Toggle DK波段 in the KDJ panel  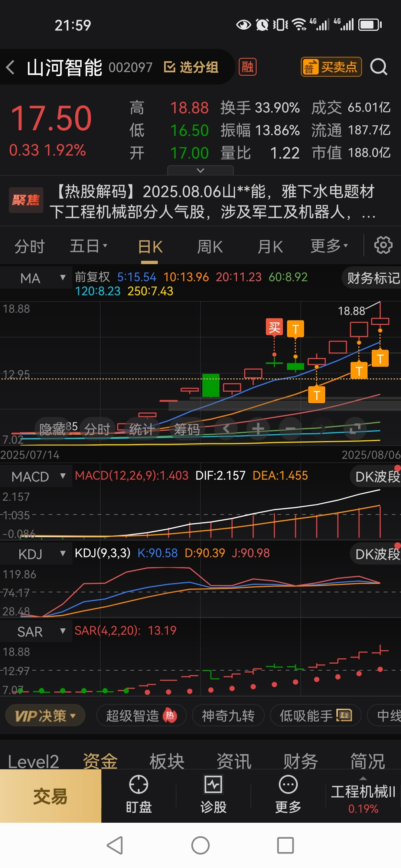(x=376, y=554)
